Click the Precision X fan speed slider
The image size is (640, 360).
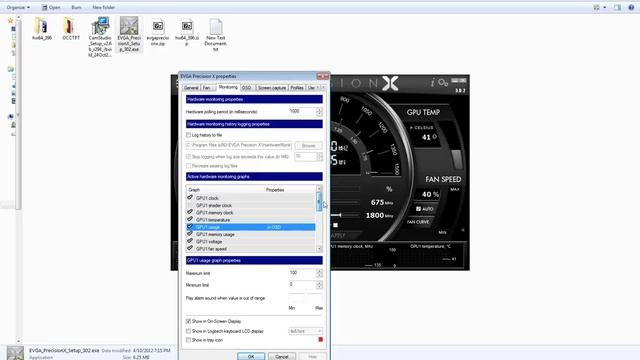pyautogui.click(x=457, y=159)
